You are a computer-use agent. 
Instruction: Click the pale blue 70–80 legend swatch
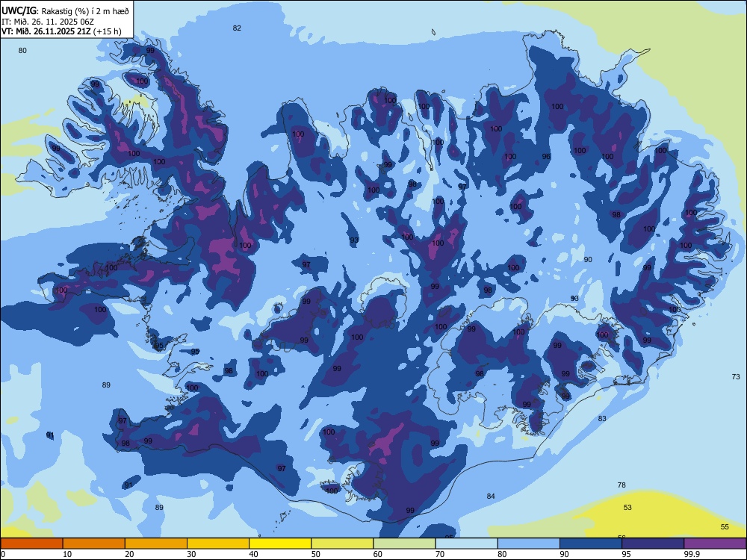click(x=466, y=544)
